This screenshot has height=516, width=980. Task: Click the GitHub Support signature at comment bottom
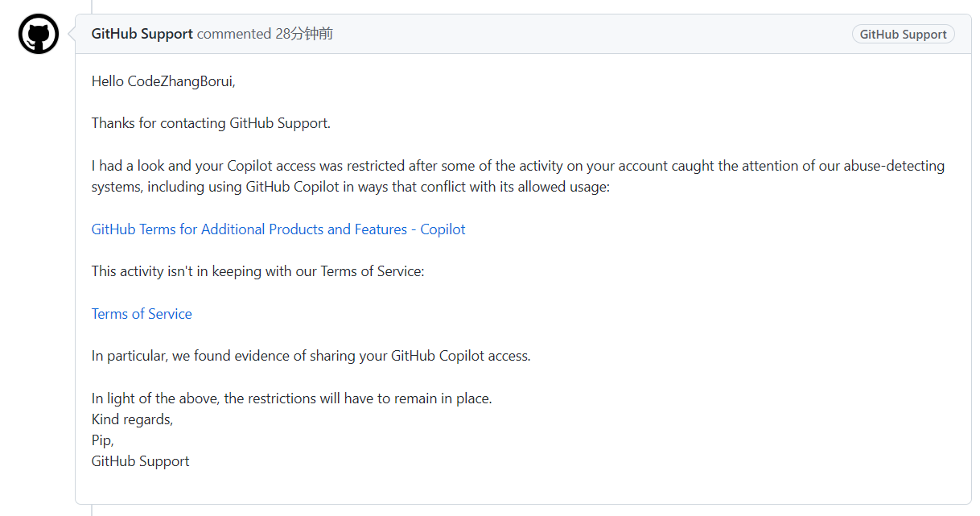click(141, 461)
